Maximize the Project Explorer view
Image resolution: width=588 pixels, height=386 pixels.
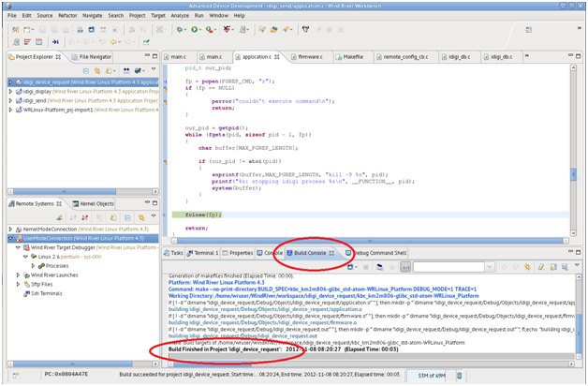coord(154,56)
